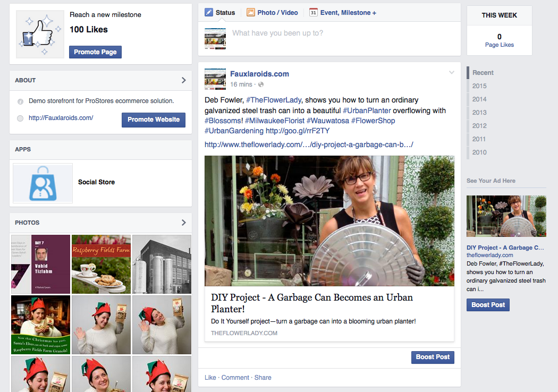Jump to Recent in timeline
Viewport: 558px width, 392px height.
coord(483,73)
